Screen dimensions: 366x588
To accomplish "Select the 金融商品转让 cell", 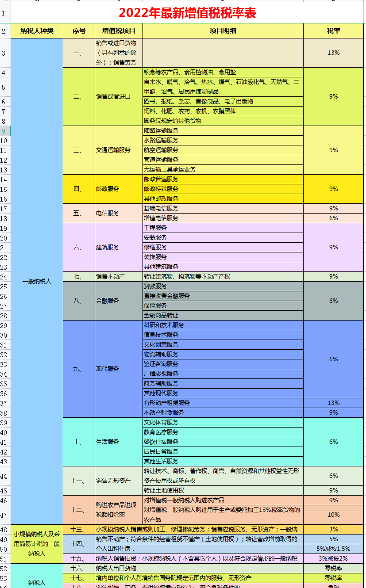I will [x=223, y=316].
